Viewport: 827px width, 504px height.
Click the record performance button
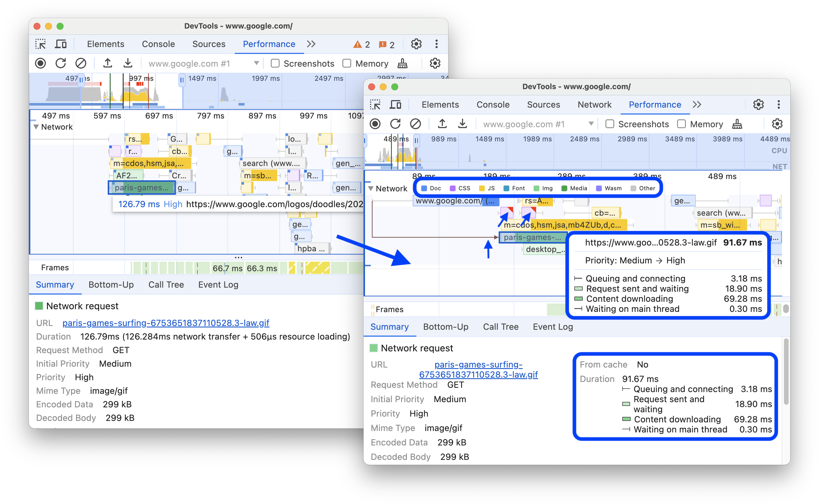pos(41,63)
